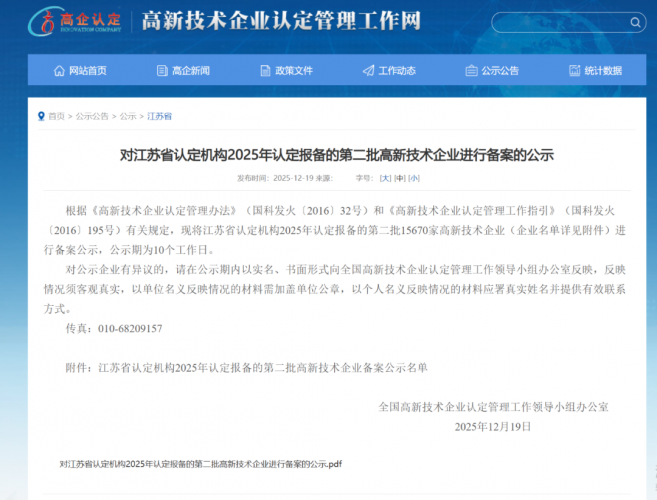The width and height of the screenshot is (657, 500).
Task: Open the 统计数据 navigation menu
Action: tap(602, 70)
